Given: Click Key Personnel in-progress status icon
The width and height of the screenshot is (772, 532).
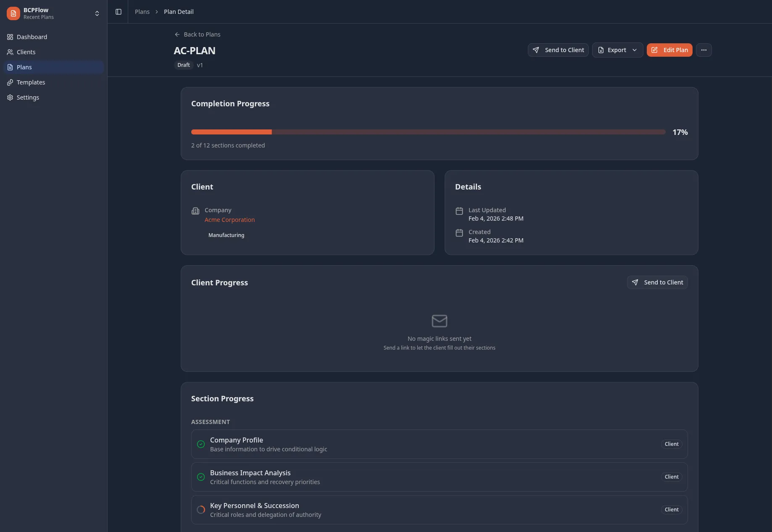Looking at the screenshot, I should 201,510.
